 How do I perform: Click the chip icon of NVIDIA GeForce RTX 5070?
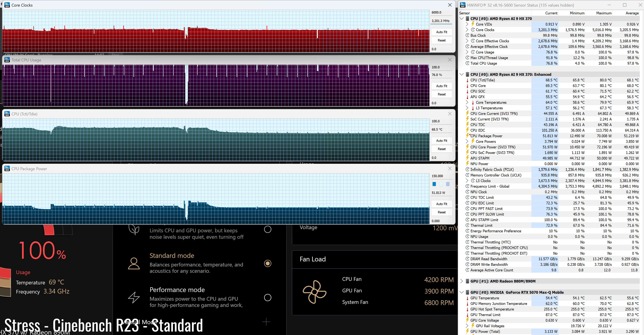(x=467, y=292)
